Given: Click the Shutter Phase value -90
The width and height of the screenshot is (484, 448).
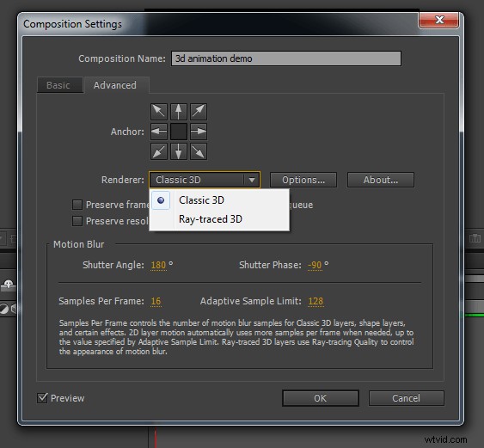Looking at the screenshot, I should click(x=315, y=265).
